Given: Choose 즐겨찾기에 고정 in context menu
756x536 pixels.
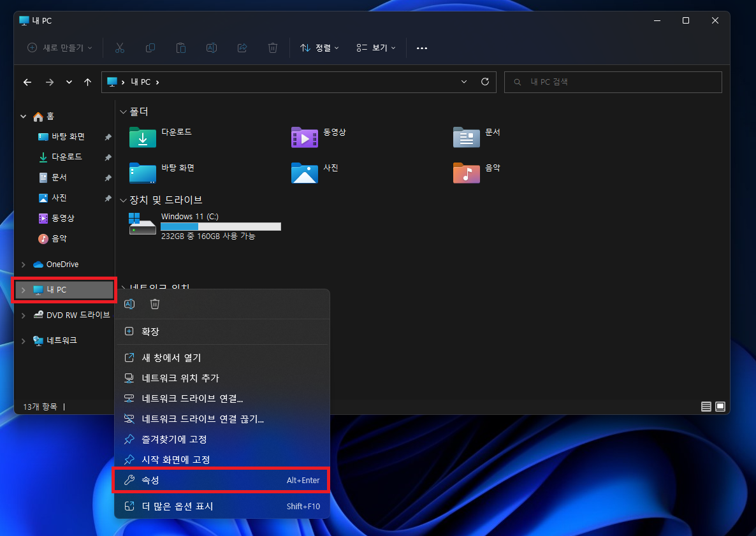Looking at the screenshot, I should click(x=222, y=440).
